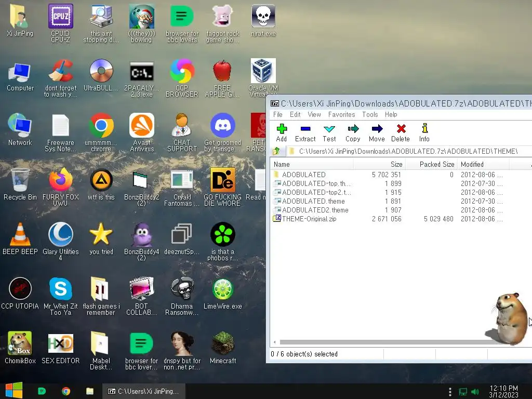Select the CPUID CPU-Z desktop icon
The height and width of the screenshot is (399, 532).
[x=60, y=23]
